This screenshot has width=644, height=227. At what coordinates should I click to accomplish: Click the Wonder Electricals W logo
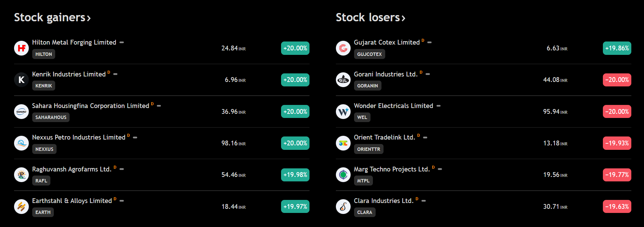pyautogui.click(x=343, y=111)
